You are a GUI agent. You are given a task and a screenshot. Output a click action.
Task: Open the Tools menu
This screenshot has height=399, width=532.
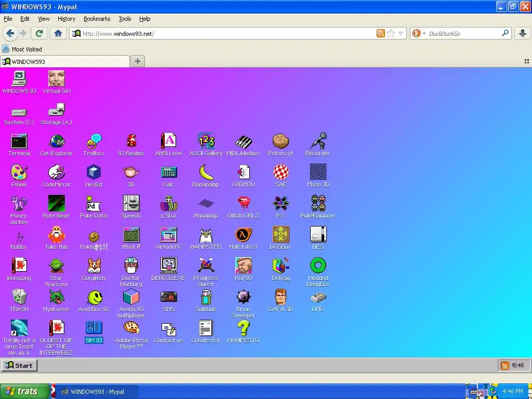coord(125,19)
